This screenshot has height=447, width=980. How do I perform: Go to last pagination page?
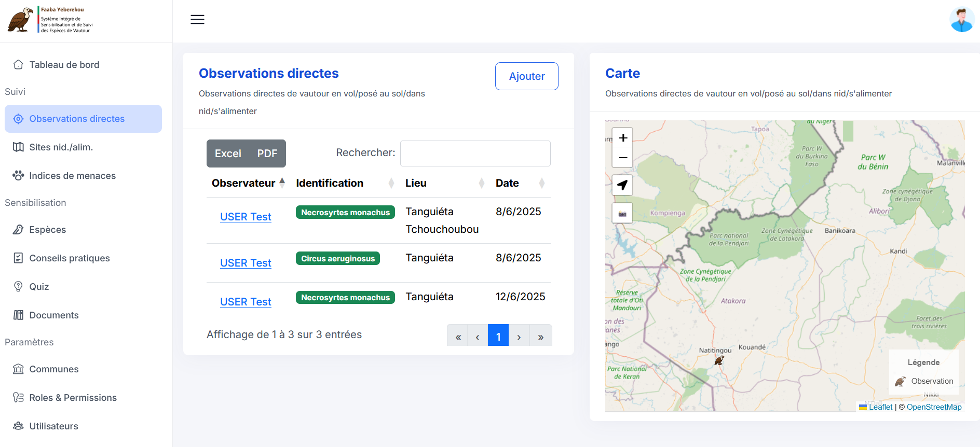pyautogui.click(x=540, y=337)
